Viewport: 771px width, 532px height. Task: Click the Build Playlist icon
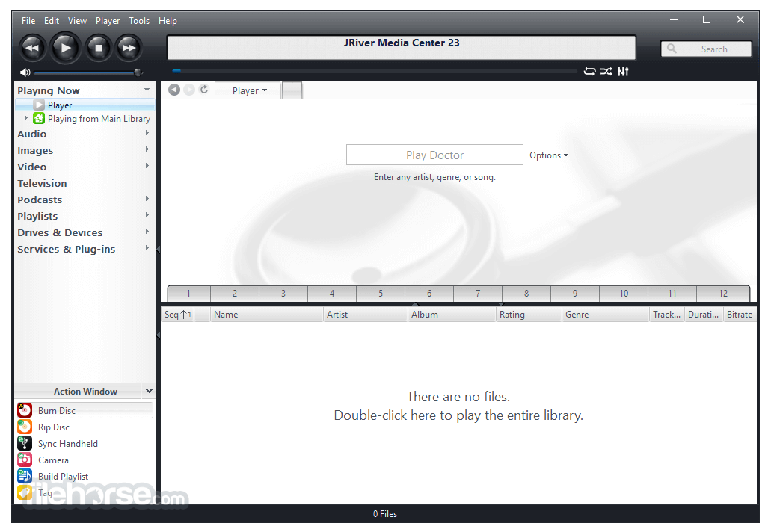coord(25,476)
